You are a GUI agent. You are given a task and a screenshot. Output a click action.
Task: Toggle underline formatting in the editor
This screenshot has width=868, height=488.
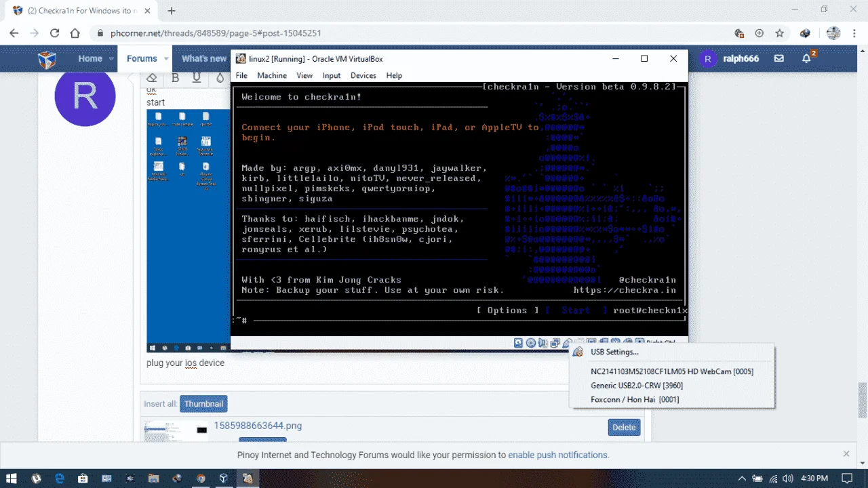click(197, 77)
